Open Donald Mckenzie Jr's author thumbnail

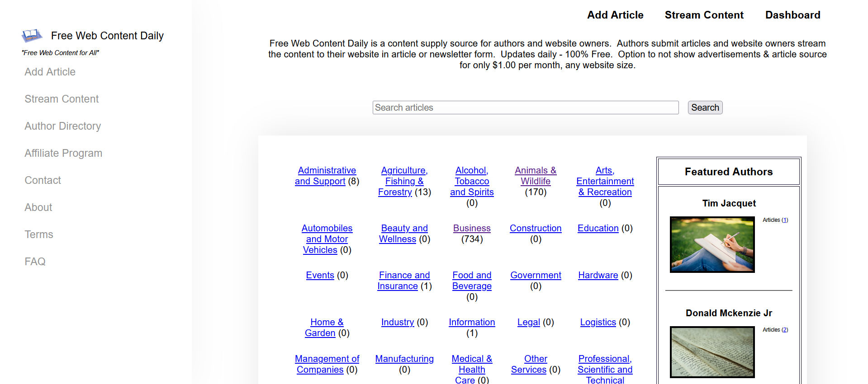click(712, 352)
